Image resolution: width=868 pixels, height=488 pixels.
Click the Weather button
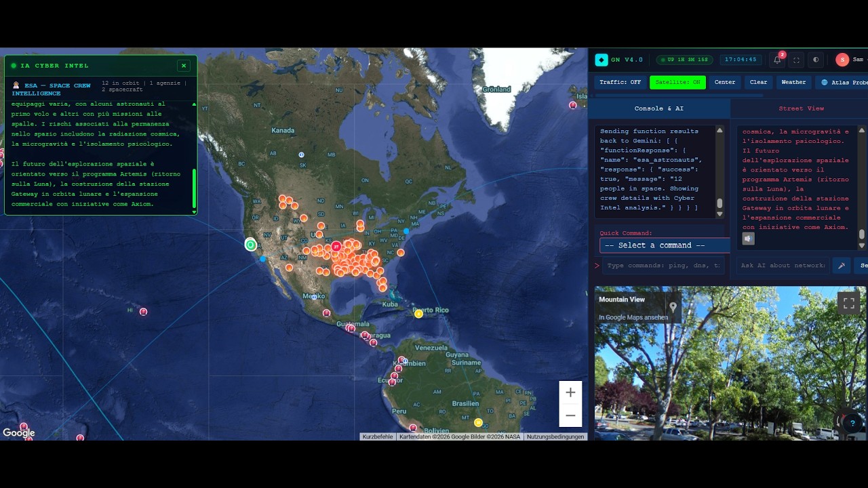pos(793,82)
